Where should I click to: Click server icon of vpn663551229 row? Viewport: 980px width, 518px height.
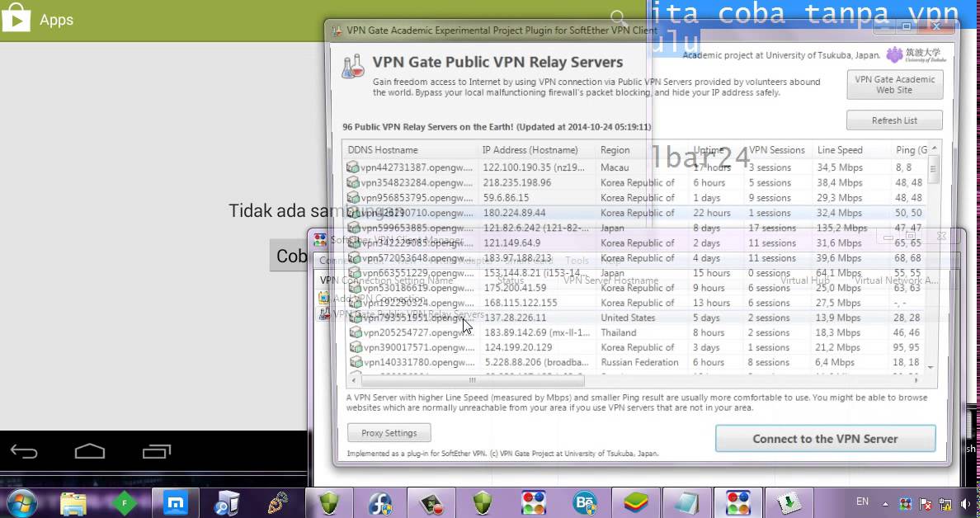pyautogui.click(x=355, y=272)
